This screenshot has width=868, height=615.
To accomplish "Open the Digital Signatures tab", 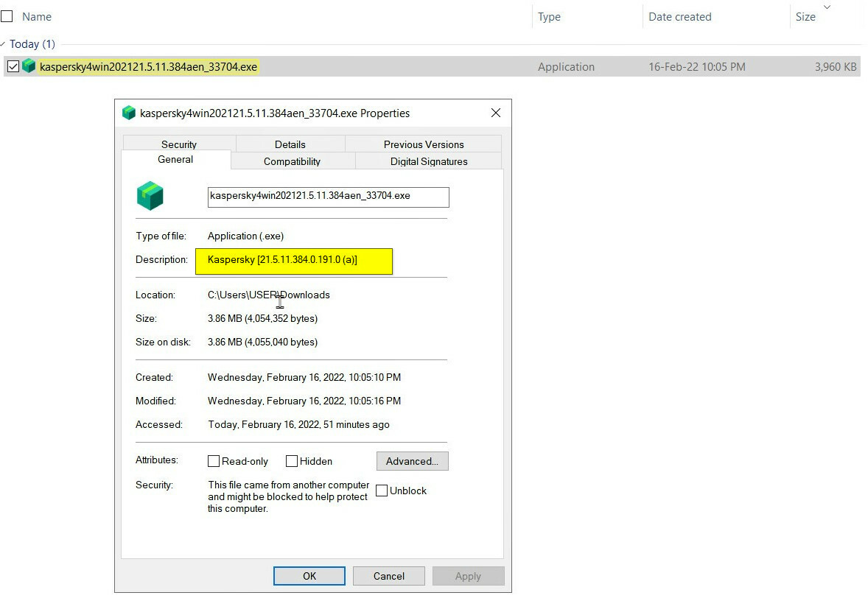I will click(428, 161).
